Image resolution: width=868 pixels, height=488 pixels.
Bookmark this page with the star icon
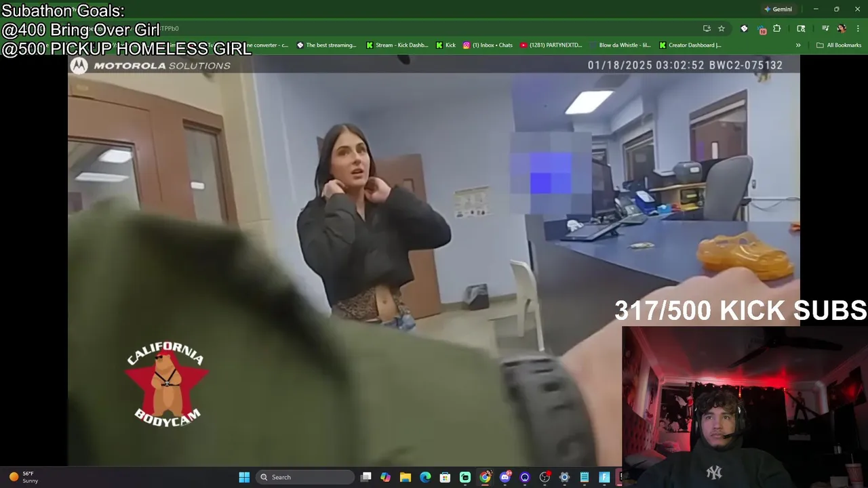[722, 28]
